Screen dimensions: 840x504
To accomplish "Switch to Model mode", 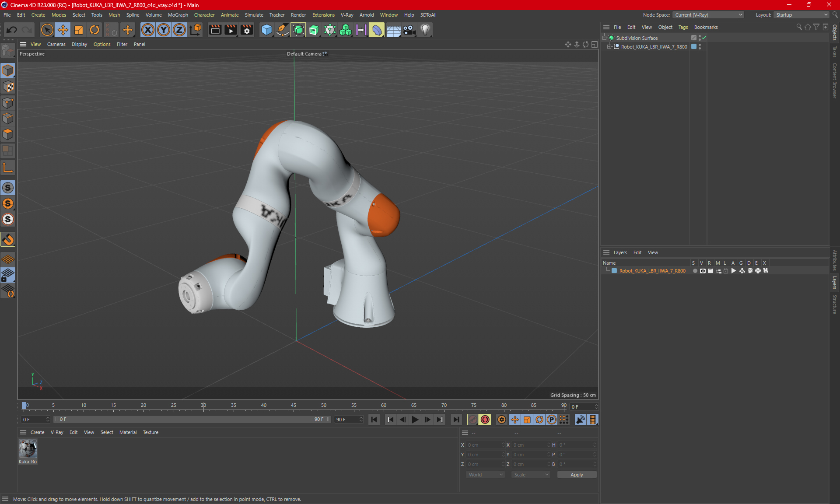I will point(8,70).
